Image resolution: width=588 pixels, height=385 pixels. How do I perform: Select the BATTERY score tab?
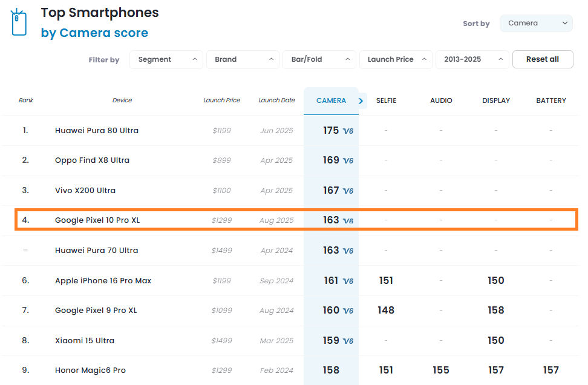[x=551, y=100]
